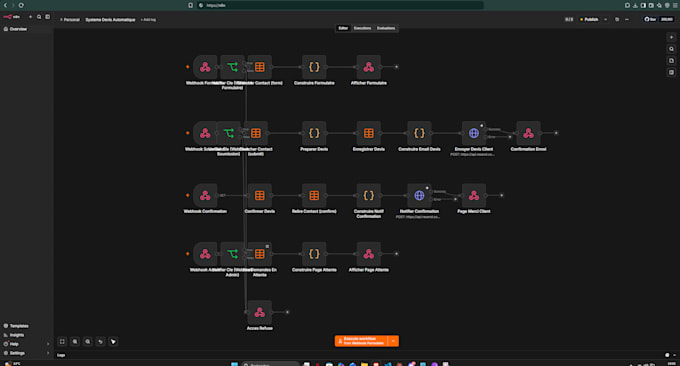This screenshot has width=680, height=366.
Task: Select the Envoyer Devis Client HTTP node
Action: coord(474,133)
